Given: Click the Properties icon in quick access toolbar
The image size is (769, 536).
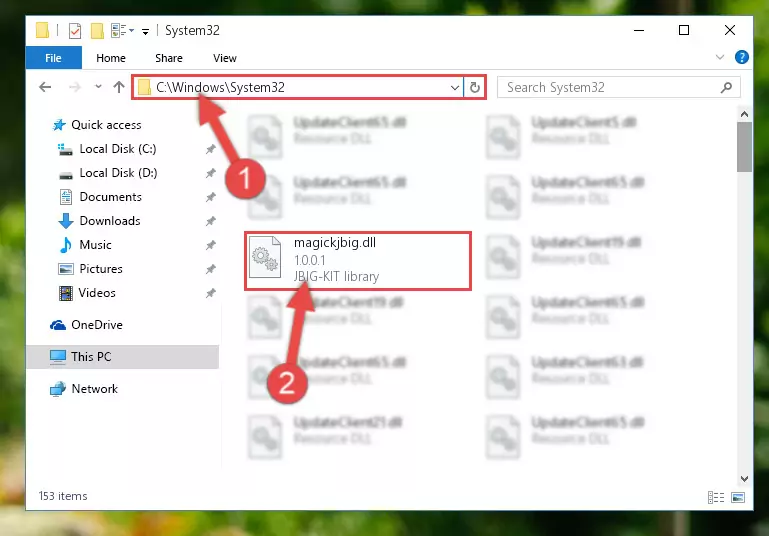Looking at the screenshot, I should (x=75, y=31).
